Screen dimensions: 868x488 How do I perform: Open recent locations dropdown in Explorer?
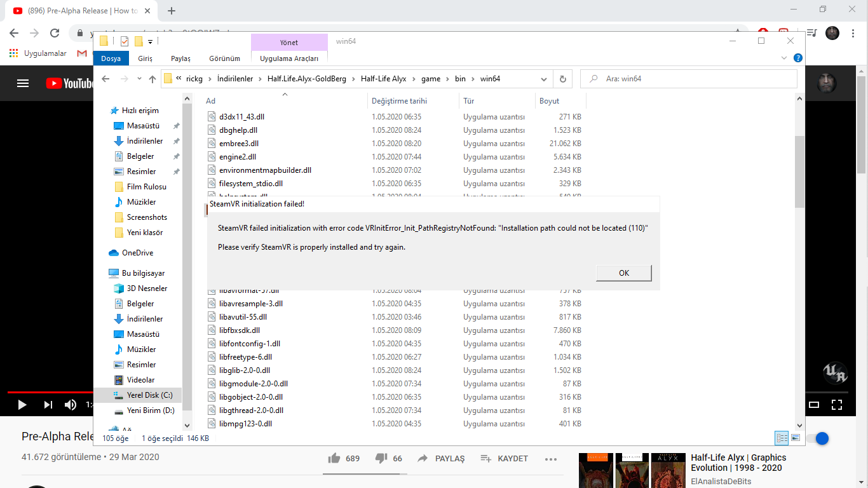coord(139,79)
